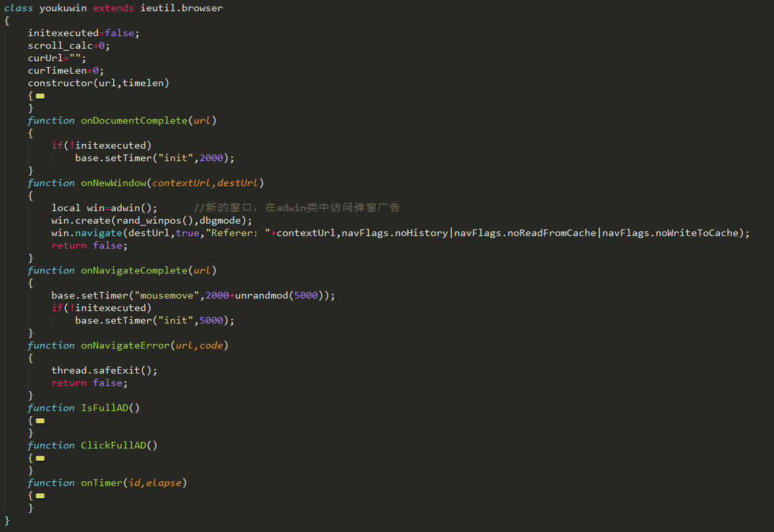Click the initexecuted=false line
This screenshot has height=532, width=774.
coord(84,33)
